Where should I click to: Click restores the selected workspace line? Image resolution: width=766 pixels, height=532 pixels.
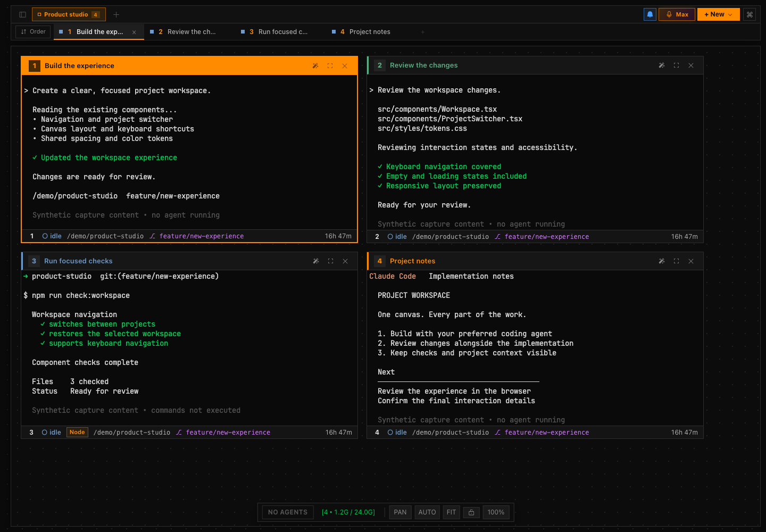tap(111, 334)
